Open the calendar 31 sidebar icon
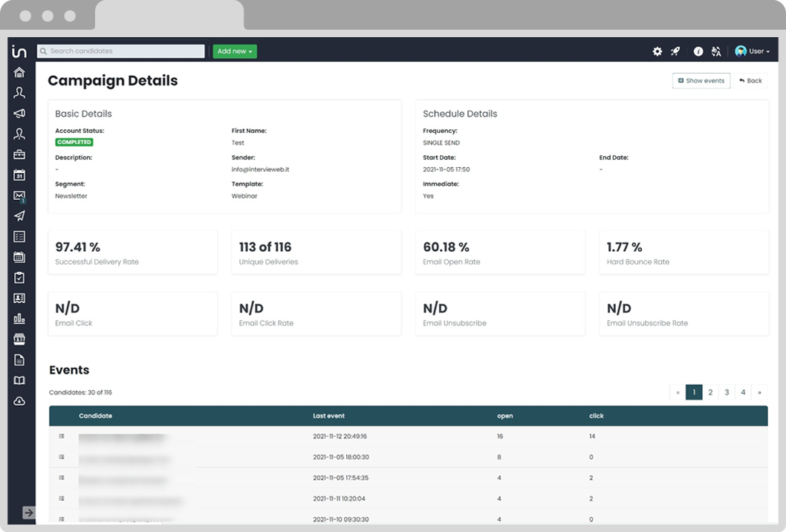The height and width of the screenshot is (532, 786). pos(19,175)
